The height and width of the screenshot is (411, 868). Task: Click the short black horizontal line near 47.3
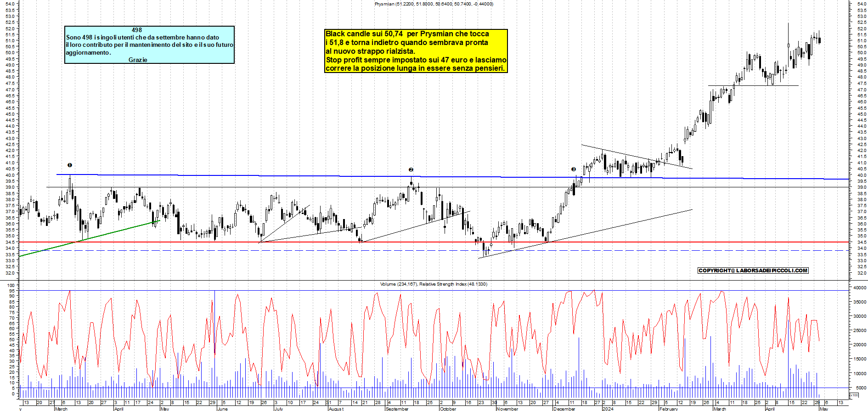(x=754, y=85)
